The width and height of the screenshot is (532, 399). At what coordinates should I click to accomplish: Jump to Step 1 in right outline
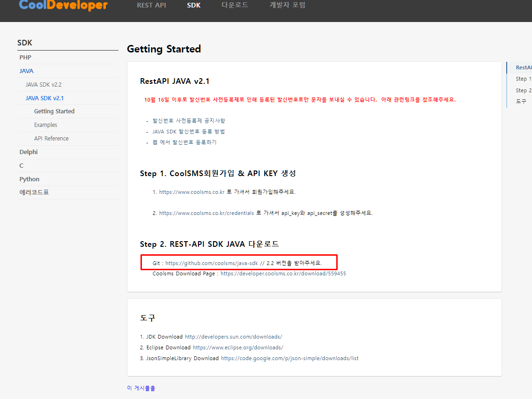(x=524, y=79)
